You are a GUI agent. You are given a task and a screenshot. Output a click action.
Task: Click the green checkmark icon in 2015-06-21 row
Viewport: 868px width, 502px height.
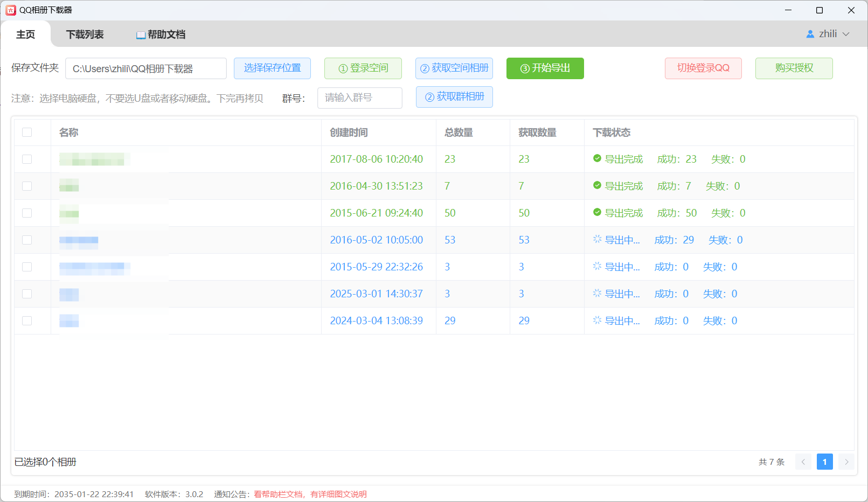tap(597, 212)
